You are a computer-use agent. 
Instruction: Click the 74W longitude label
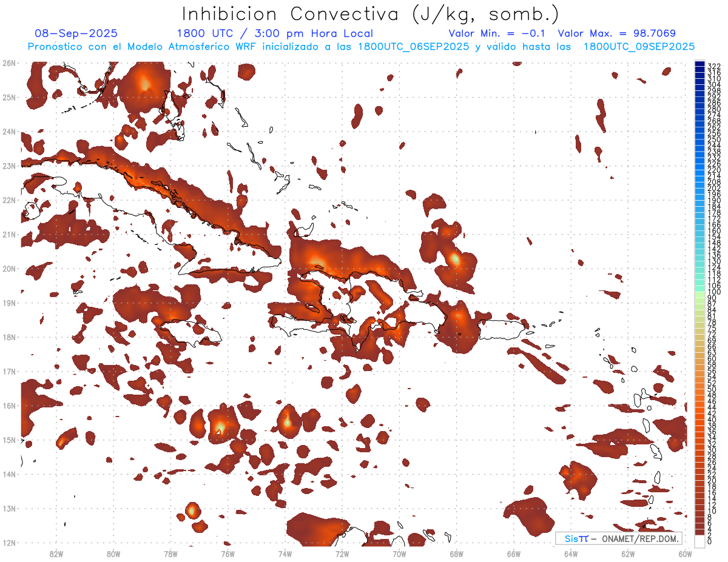[285, 554]
